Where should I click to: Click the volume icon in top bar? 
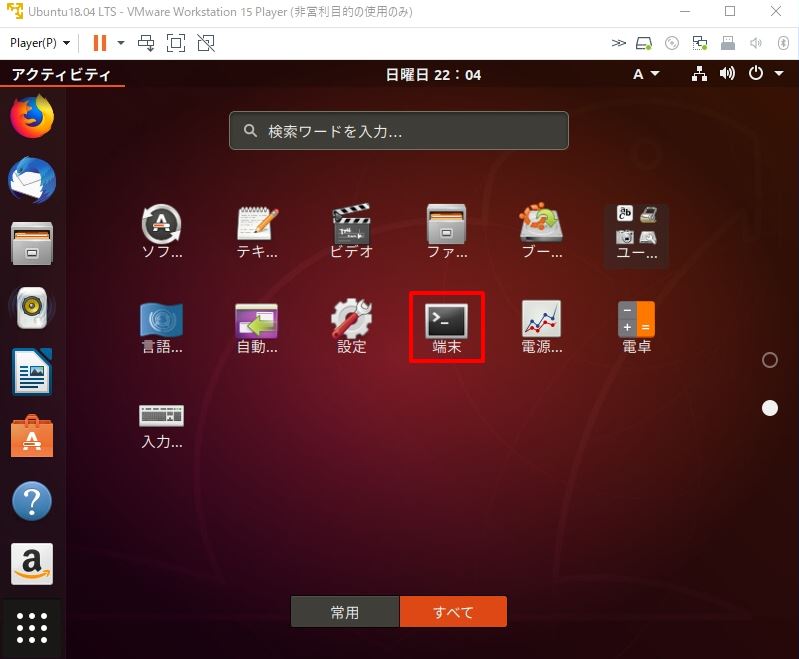pyautogui.click(x=727, y=74)
